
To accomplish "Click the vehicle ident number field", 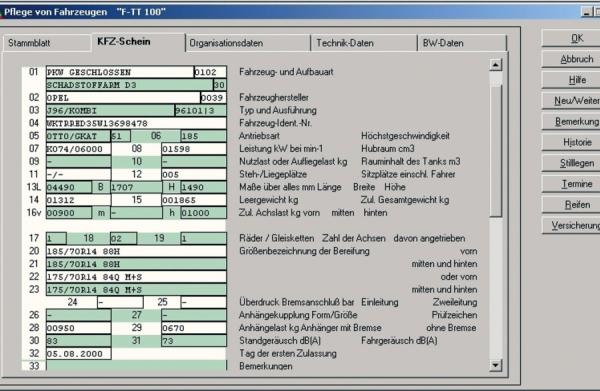I will (x=136, y=123).
